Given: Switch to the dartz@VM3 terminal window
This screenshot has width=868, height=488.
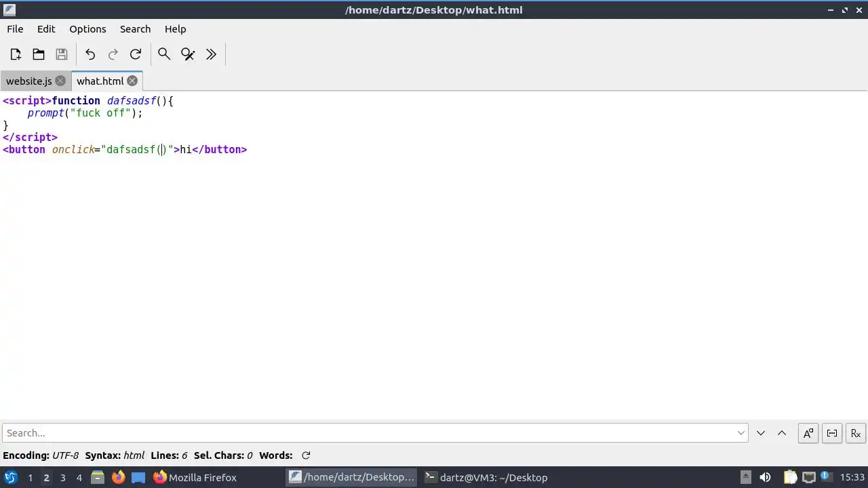Looking at the screenshot, I should tap(486, 478).
